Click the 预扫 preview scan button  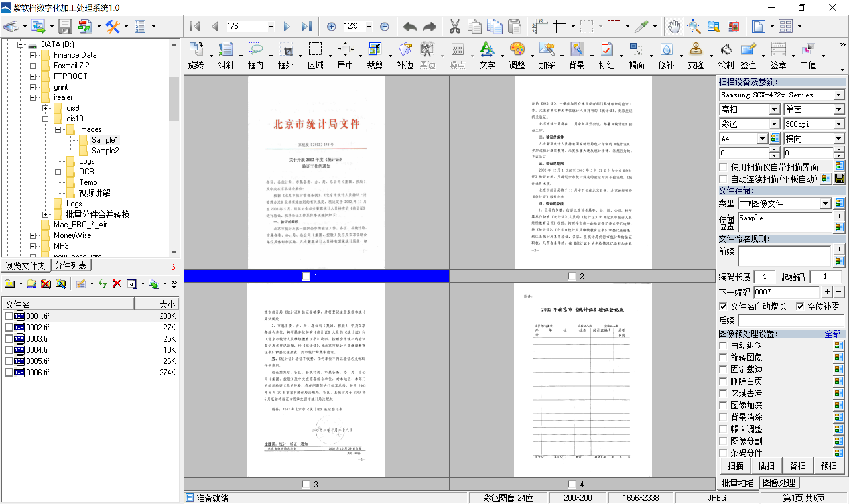829,466
